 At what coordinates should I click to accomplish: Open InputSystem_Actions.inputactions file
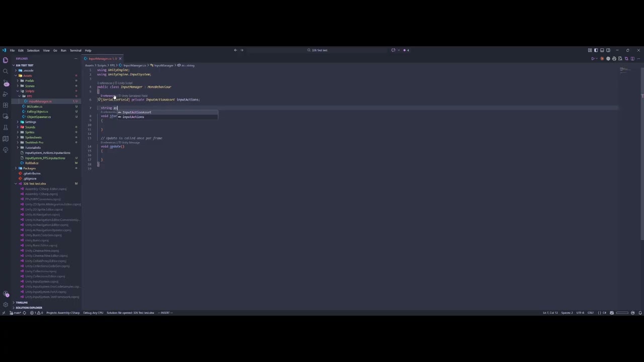tap(47, 153)
